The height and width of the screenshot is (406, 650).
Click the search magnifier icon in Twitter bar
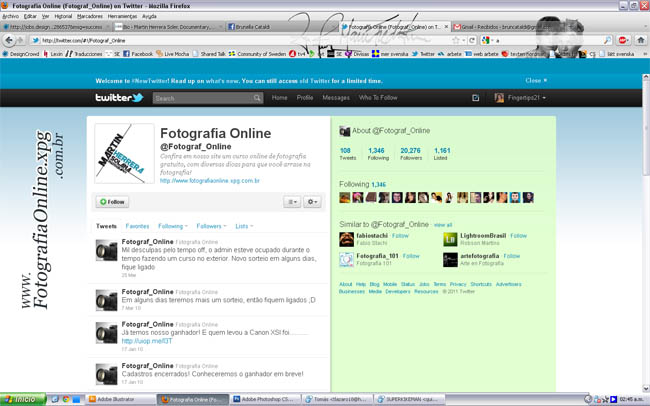pos(257,98)
